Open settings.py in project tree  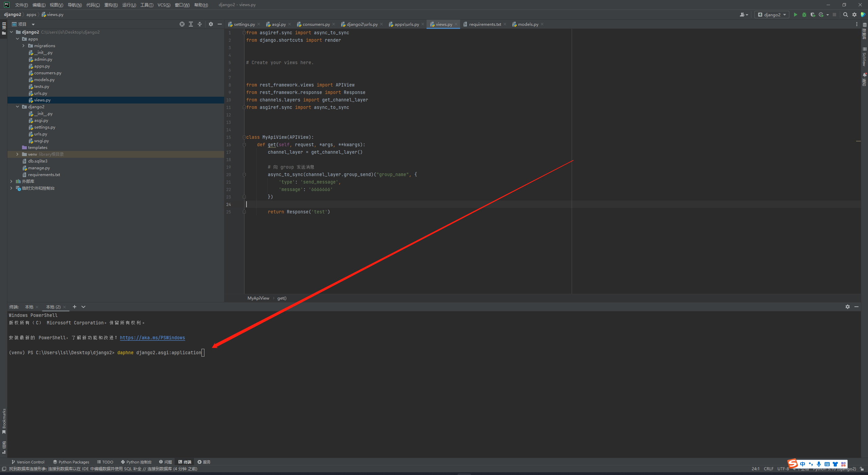[44, 127]
